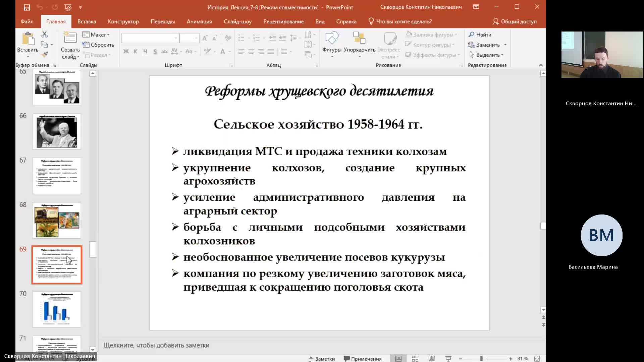Collapse the ribbon chevron
The width and height of the screenshot is (644, 362).
pyautogui.click(x=541, y=65)
